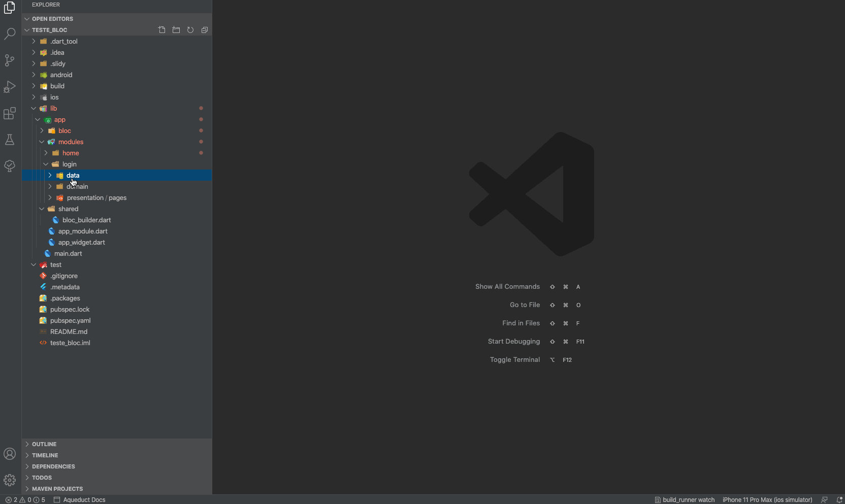Open the Extensions view icon
This screenshot has height=504, width=845.
click(x=10, y=113)
